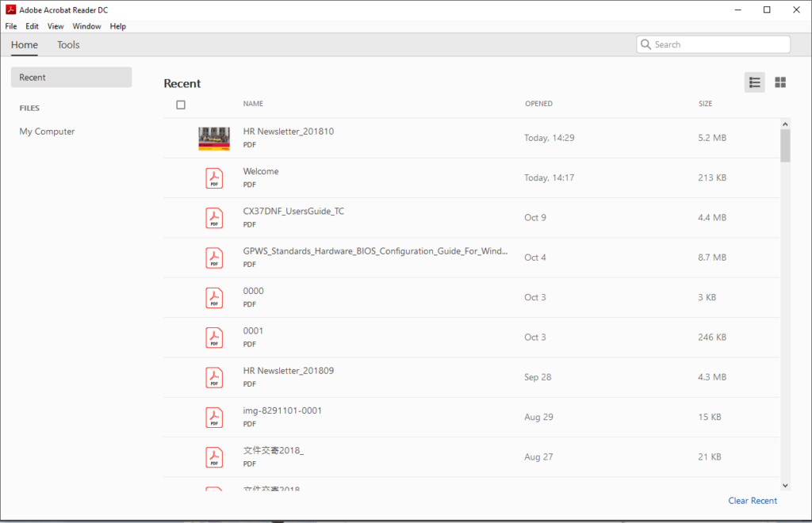Open the View menu
This screenshot has height=523, width=812.
coord(55,25)
